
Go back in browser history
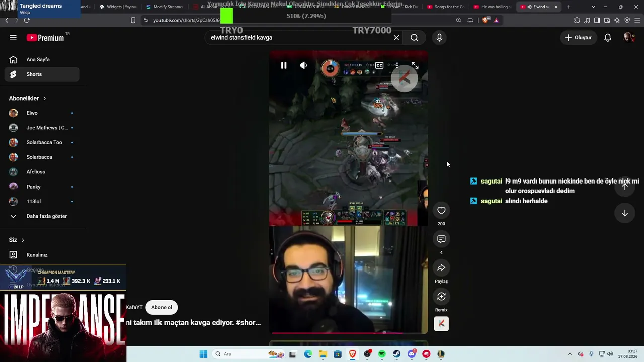point(7,20)
